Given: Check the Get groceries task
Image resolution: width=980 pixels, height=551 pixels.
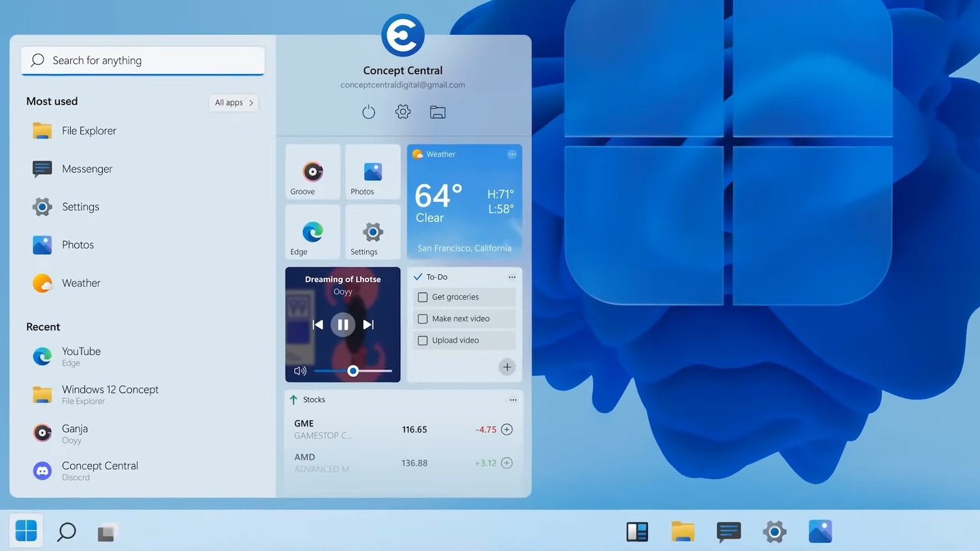Looking at the screenshot, I should pyautogui.click(x=423, y=297).
